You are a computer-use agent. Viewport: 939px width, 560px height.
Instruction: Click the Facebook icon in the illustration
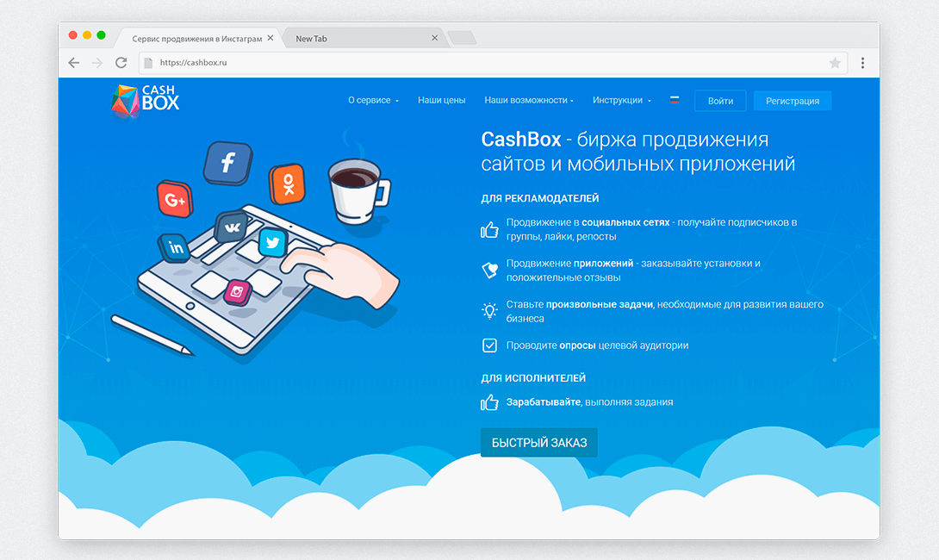point(227,162)
